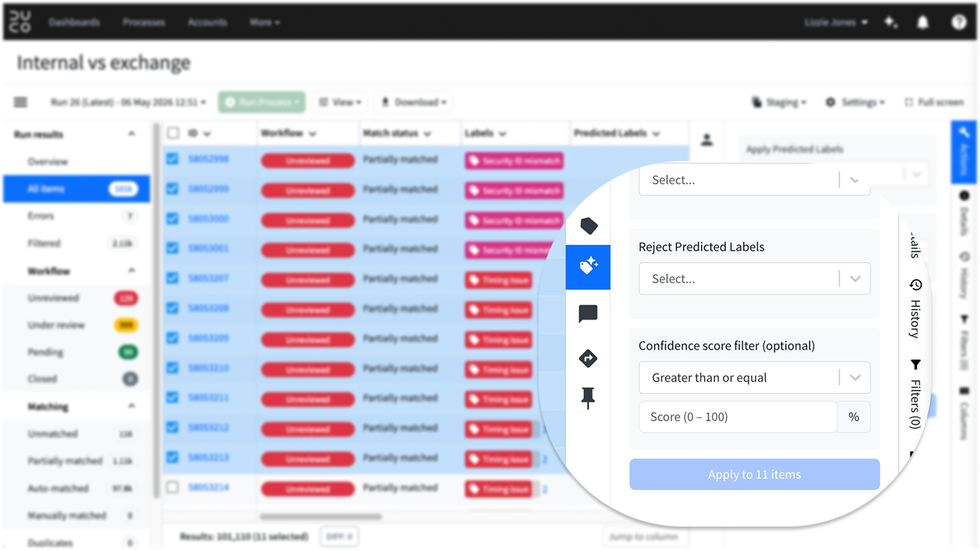Open the help question mark icon
This screenshot has height=550, width=980.
coord(959,23)
